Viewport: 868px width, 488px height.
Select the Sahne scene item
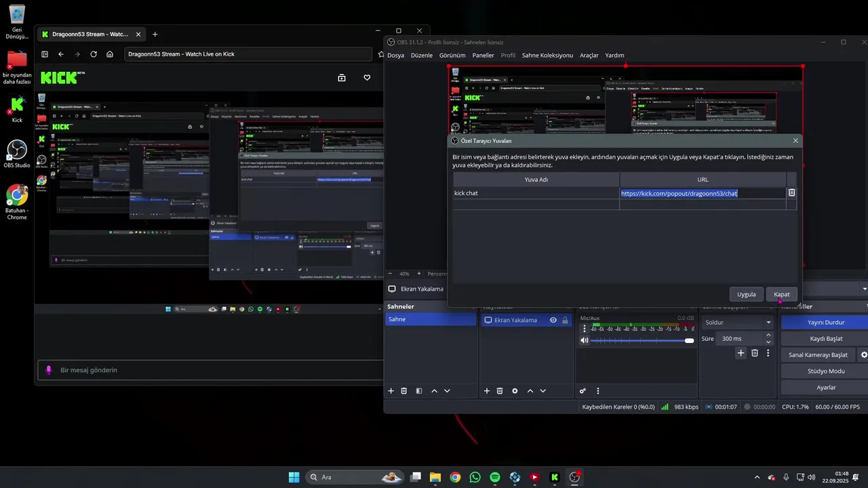click(431, 319)
